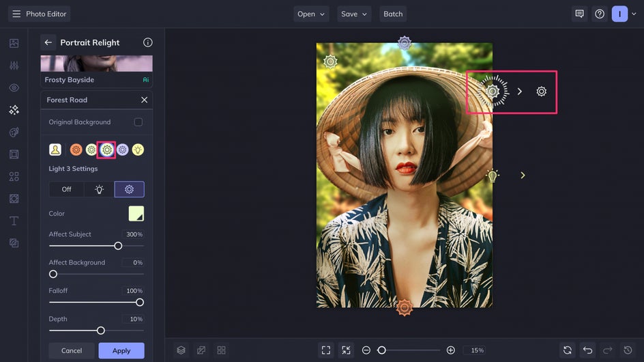Toggle the Original Background checkbox
This screenshot has width=644, height=362.
click(x=138, y=122)
